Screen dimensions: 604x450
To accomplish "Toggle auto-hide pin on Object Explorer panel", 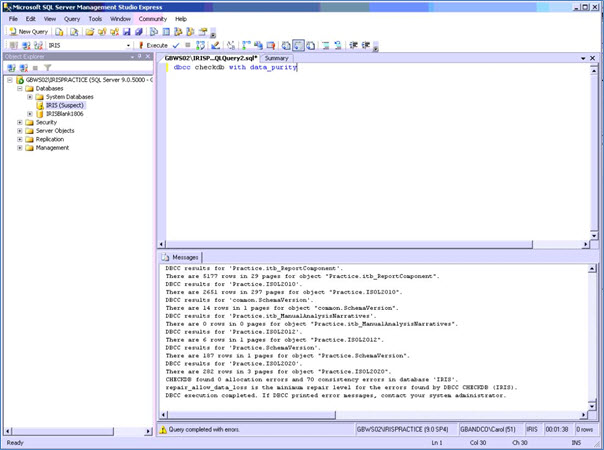I will [x=139, y=57].
